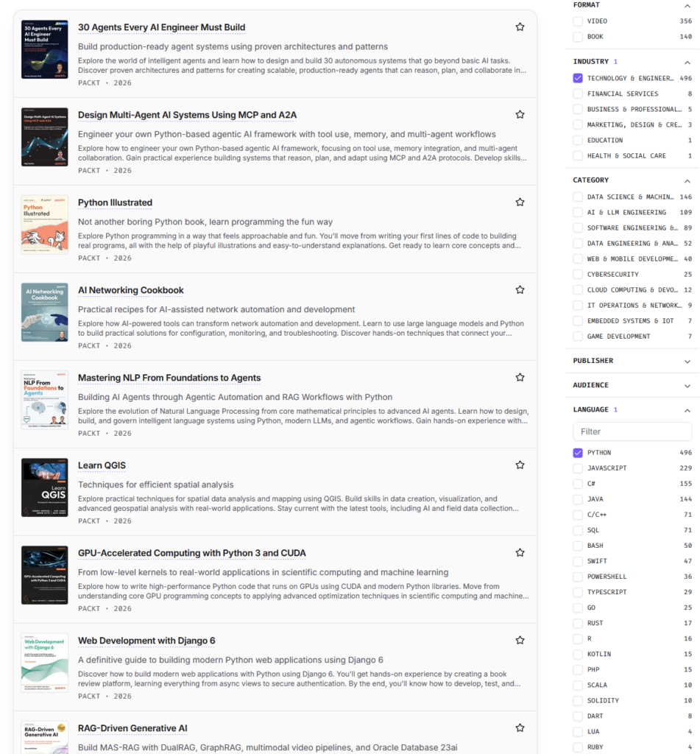
Task: Check the SQL language filter
Action: (x=578, y=530)
